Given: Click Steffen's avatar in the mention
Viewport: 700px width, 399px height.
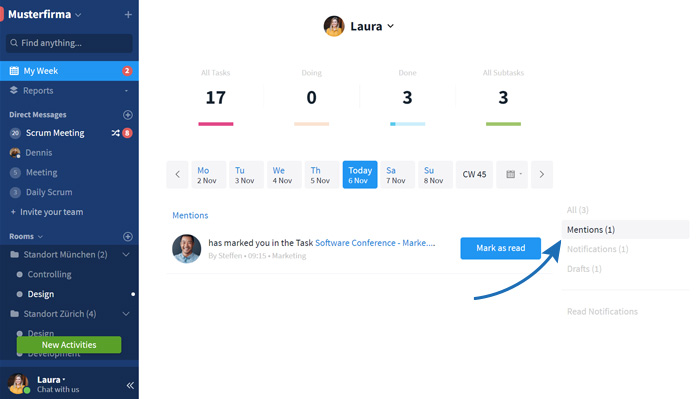Looking at the screenshot, I should point(187,249).
